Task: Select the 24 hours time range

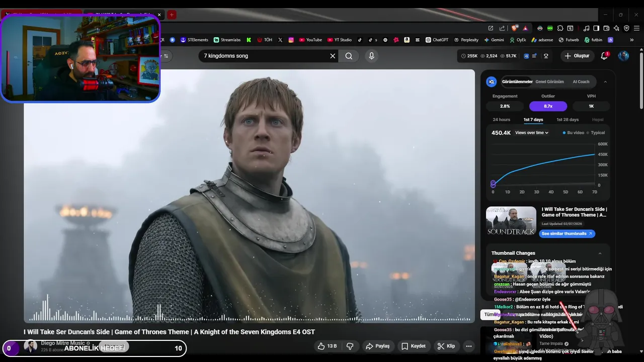Action: (x=501, y=120)
